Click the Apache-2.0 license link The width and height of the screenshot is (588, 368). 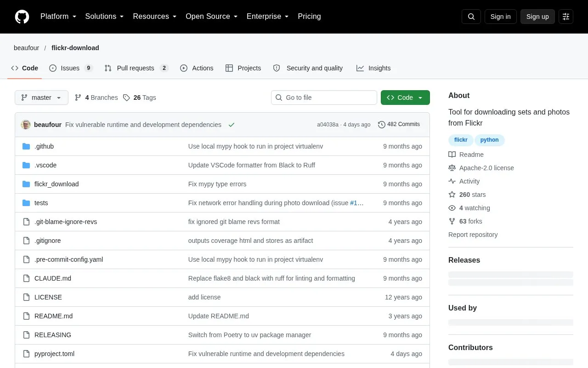486,168
